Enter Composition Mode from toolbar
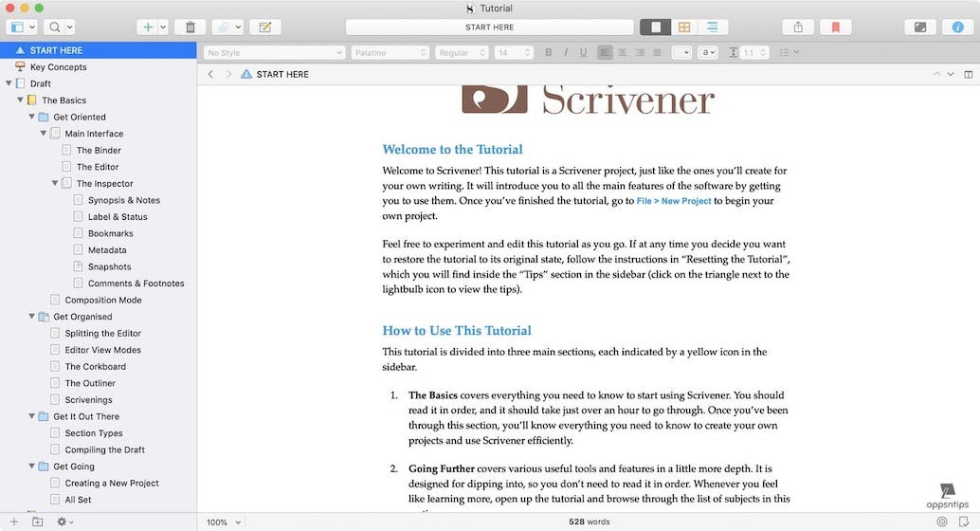Viewport: 980px width, 531px height. coord(918,27)
